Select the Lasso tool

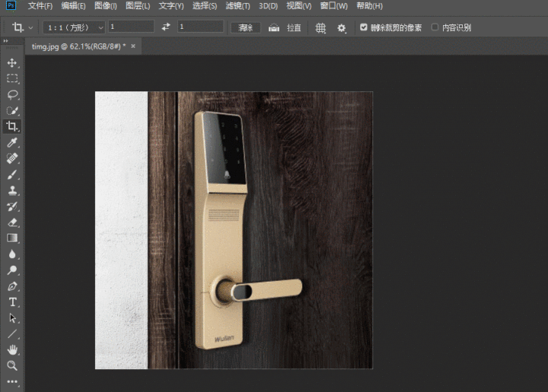click(12, 94)
